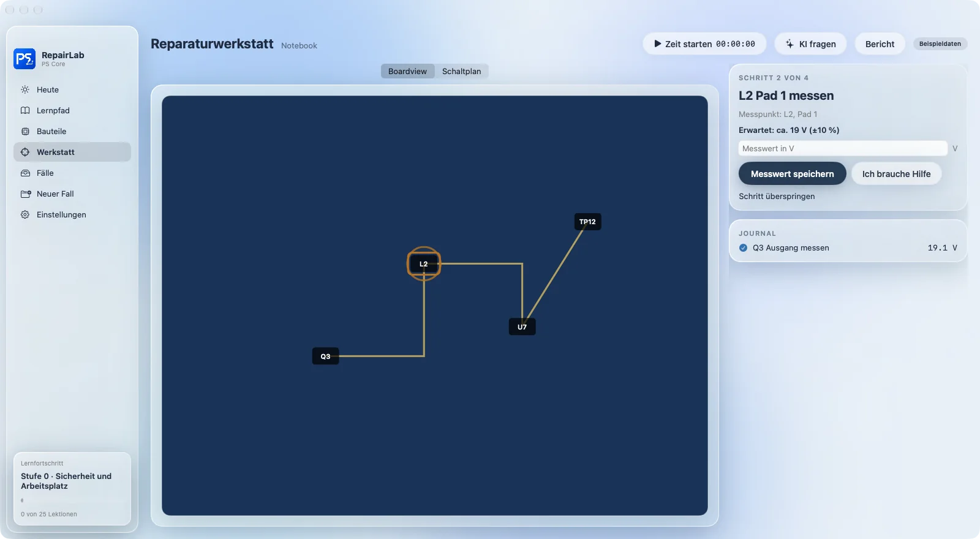980x539 pixels.
Task: Click the 19.1 V journal value
Action: tap(943, 248)
